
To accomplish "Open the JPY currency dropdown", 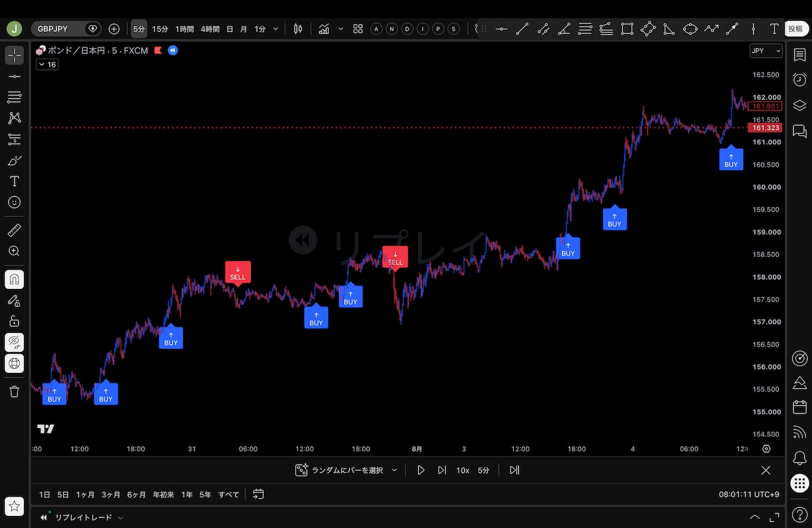I will point(766,51).
